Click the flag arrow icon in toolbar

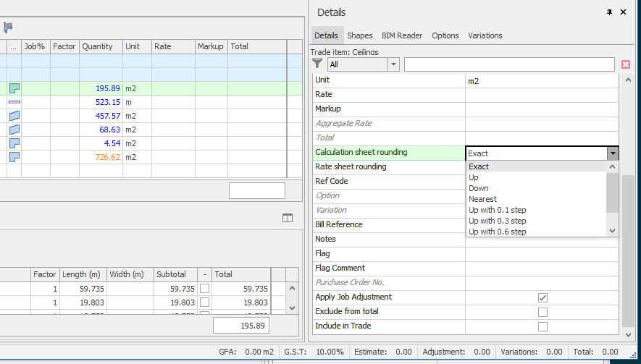pyautogui.click(x=8, y=27)
